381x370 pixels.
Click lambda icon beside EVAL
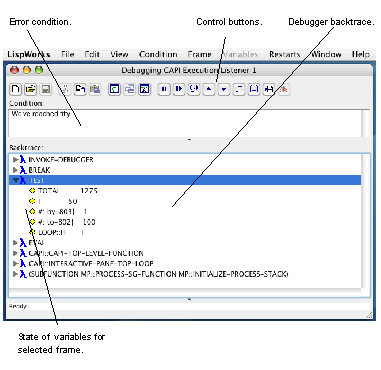pos(23,243)
